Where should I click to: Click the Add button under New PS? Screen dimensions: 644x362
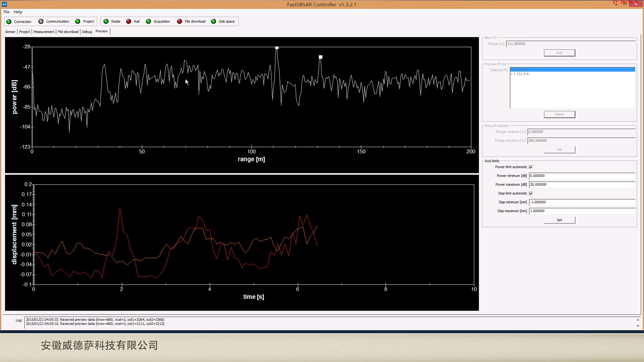pos(559,53)
